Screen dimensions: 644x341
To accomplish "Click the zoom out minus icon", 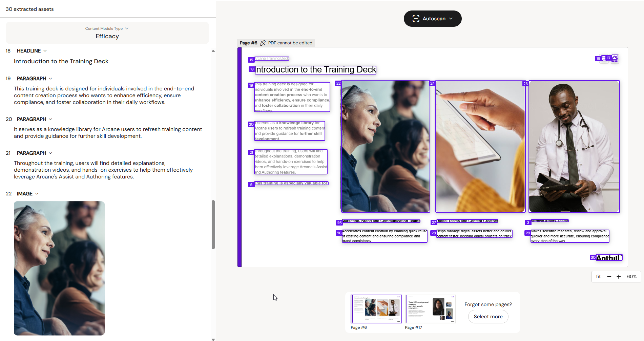I will click(x=609, y=277).
